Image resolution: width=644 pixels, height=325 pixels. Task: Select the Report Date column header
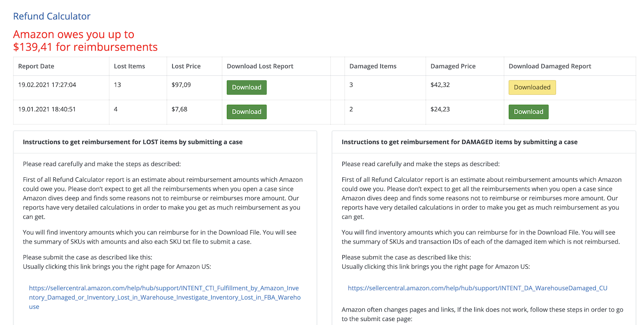pos(36,66)
